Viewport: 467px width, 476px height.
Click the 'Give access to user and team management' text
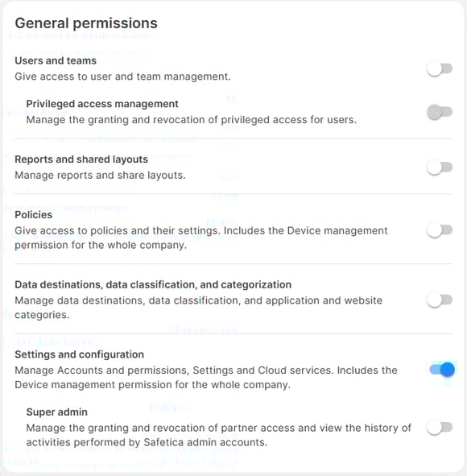[x=122, y=77]
